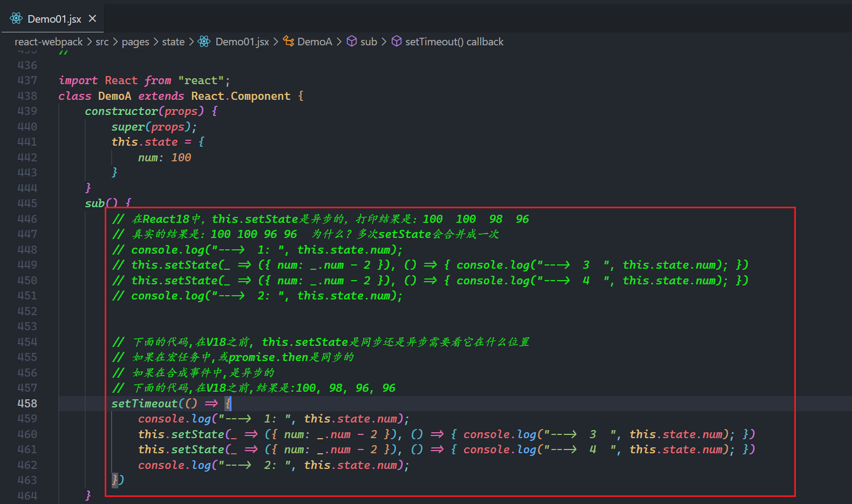This screenshot has width=852, height=504.
Task: Close the Demo01.jsx editor tab
Action: point(92,19)
